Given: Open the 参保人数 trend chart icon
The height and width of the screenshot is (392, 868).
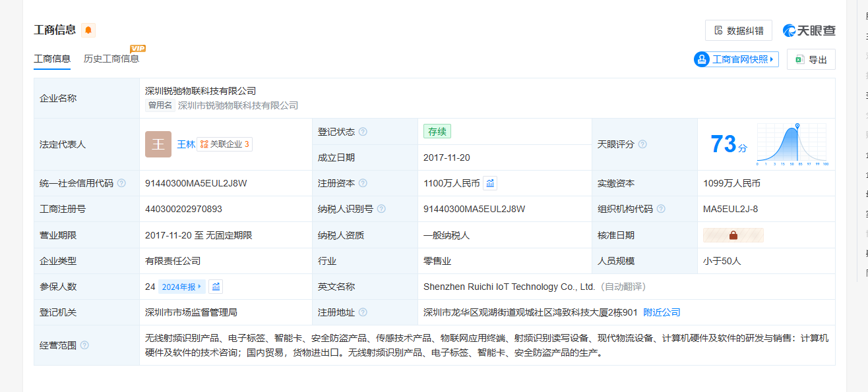Looking at the screenshot, I should [216, 287].
